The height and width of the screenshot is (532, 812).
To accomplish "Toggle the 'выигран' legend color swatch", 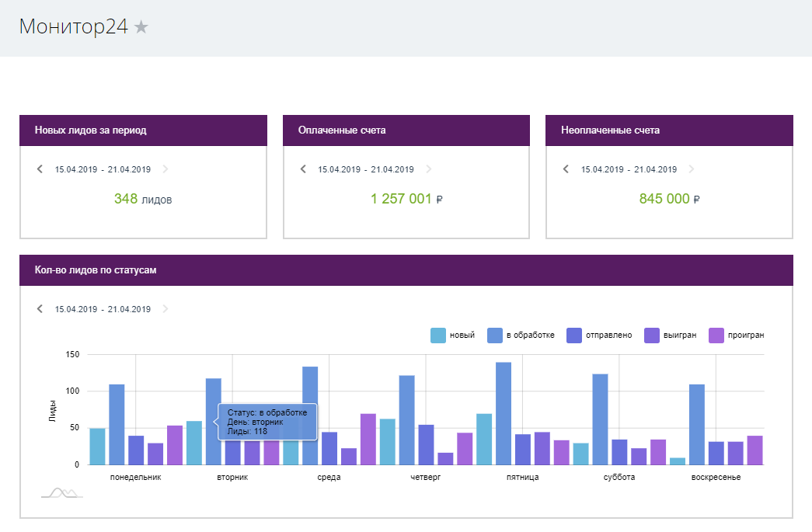I will (x=653, y=336).
